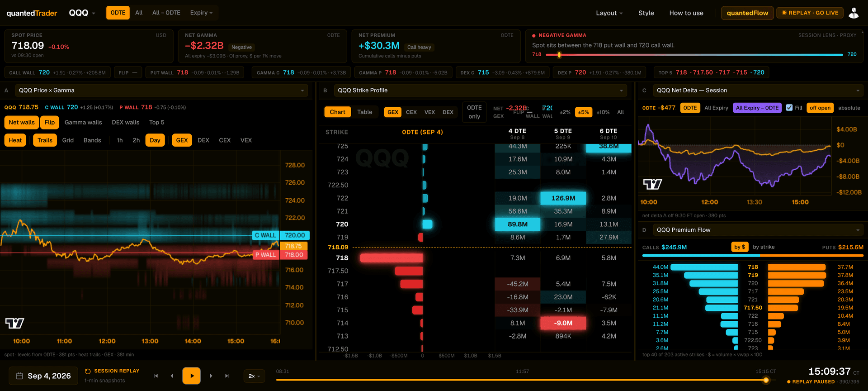Open the Expiry dropdown

201,13
